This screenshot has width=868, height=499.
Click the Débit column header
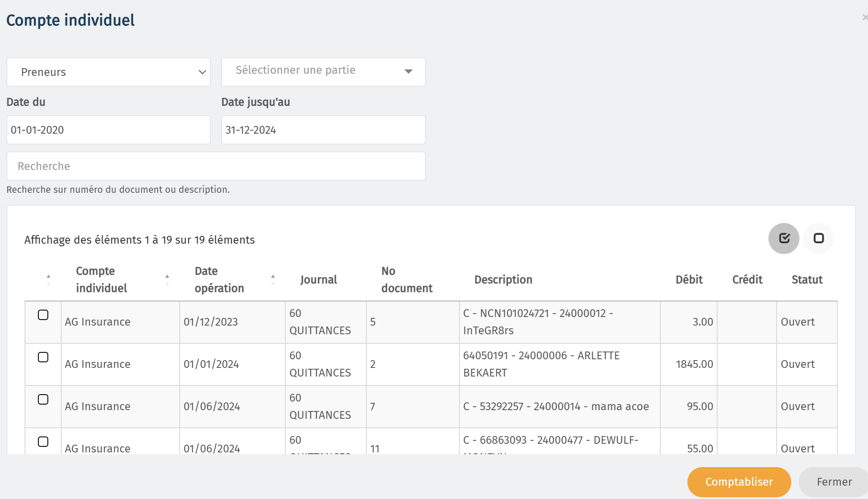(689, 279)
